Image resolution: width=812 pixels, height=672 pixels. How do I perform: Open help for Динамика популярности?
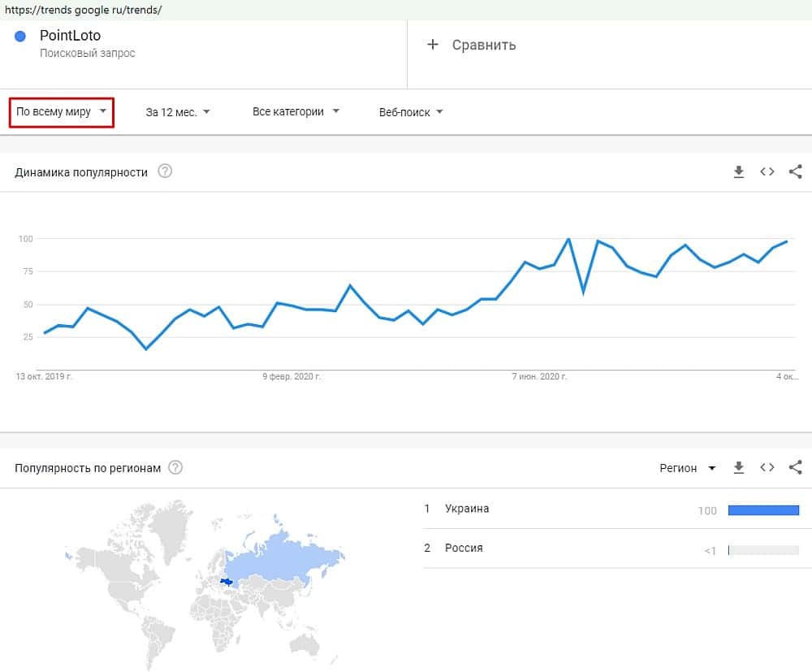pos(165,171)
